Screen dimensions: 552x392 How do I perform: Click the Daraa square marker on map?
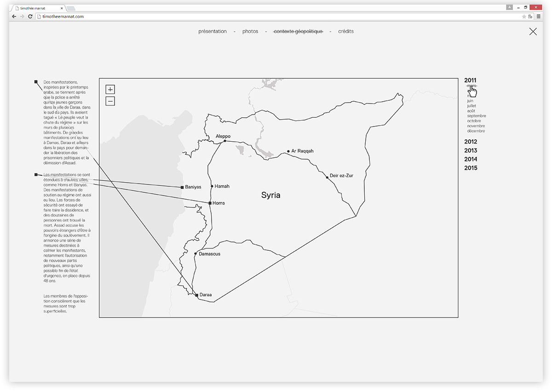197,295
